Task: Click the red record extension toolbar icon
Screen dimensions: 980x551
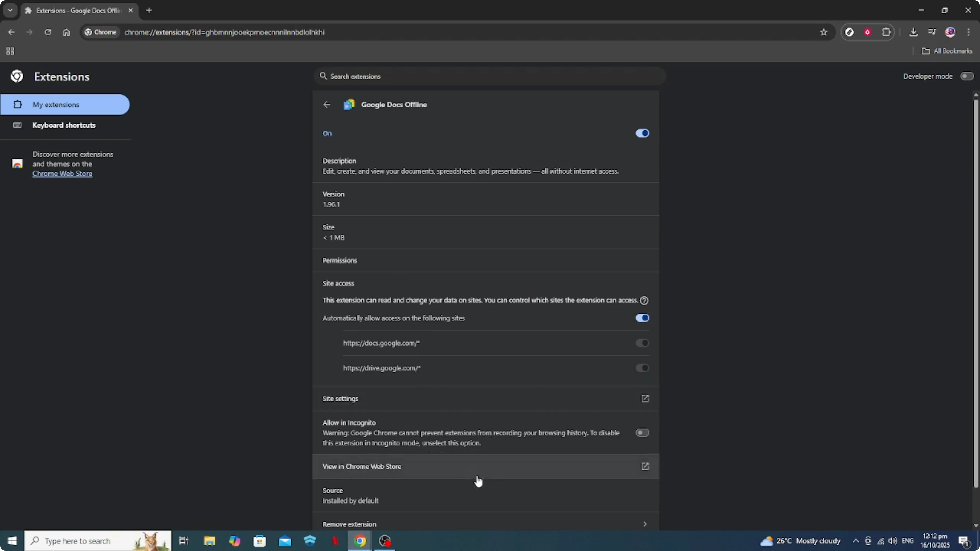Action: (x=867, y=32)
